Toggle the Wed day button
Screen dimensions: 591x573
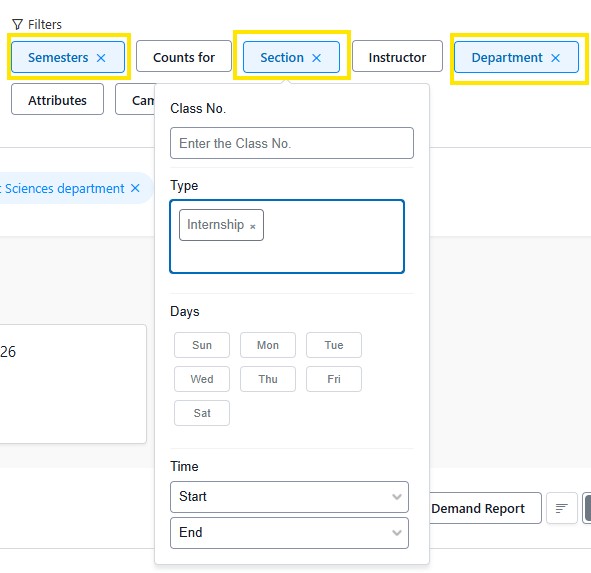(x=202, y=379)
